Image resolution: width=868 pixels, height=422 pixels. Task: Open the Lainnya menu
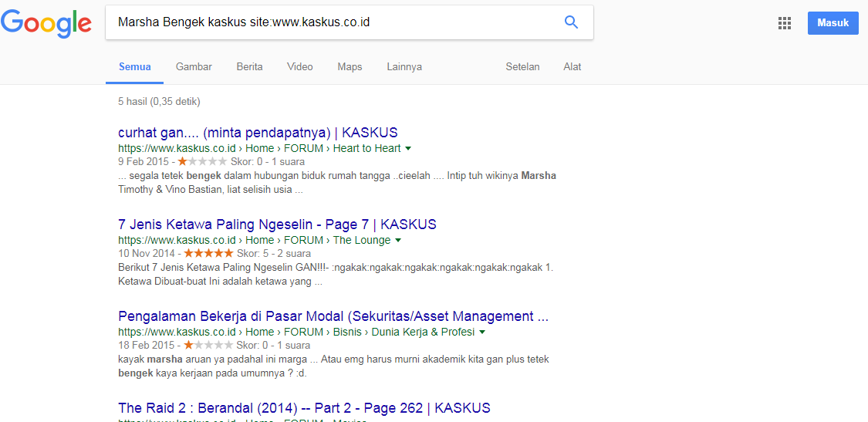tap(404, 67)
